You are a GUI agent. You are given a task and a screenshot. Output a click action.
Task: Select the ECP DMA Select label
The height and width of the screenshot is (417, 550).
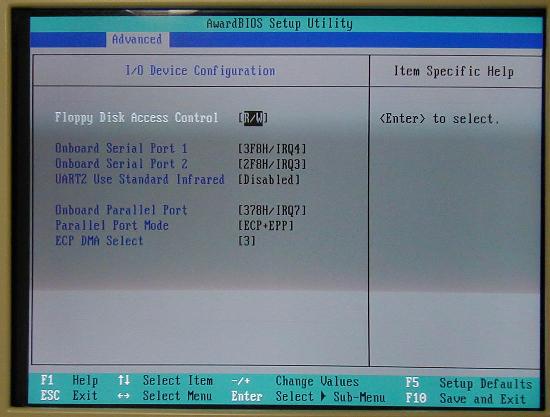coord(99,241)
